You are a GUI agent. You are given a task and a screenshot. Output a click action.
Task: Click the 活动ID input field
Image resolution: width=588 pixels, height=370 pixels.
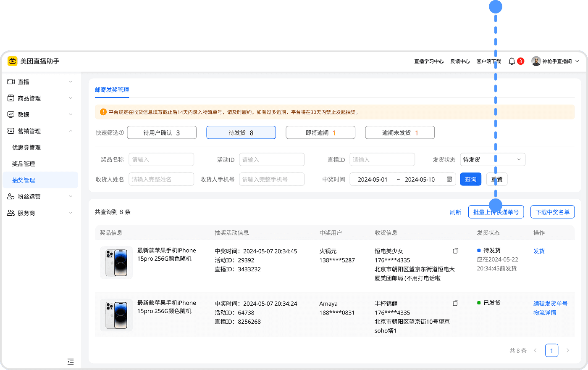(x=272, y=159)
